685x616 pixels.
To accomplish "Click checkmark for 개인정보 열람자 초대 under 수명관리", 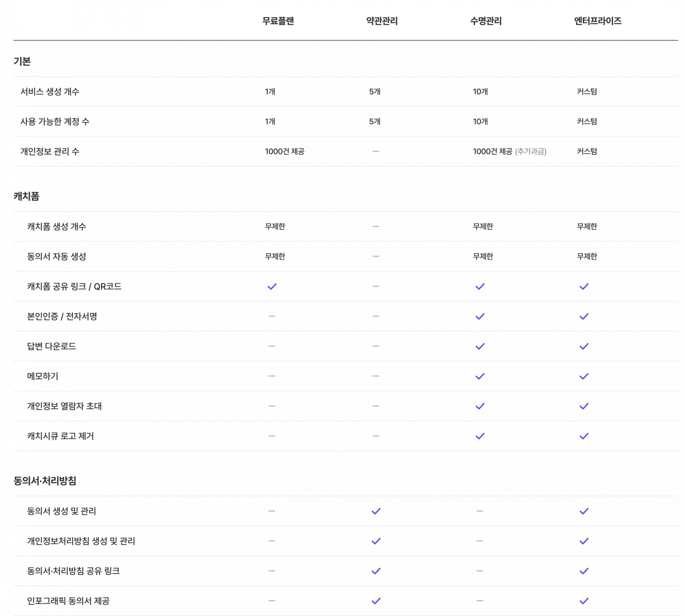I will click(480, 406).
